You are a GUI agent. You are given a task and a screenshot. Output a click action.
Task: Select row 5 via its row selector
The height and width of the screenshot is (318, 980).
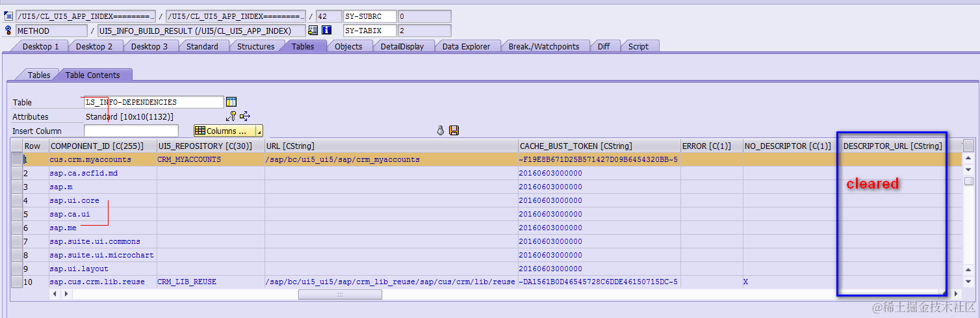tap(17, 214)
